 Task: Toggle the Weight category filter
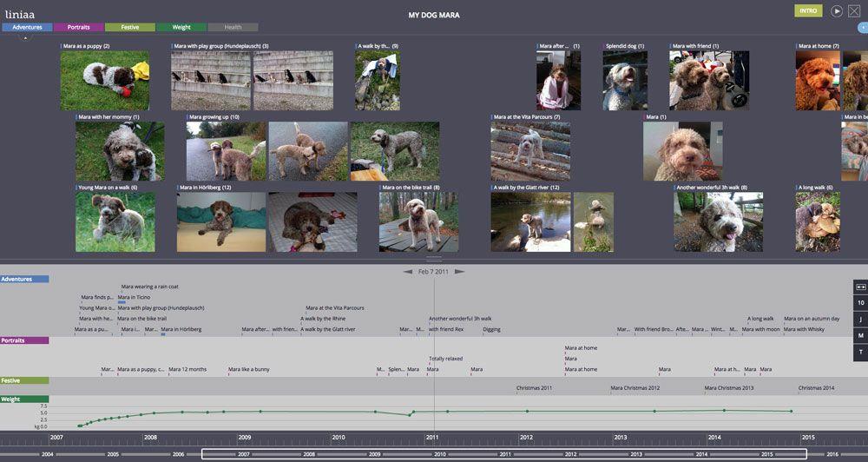[181, 27]
